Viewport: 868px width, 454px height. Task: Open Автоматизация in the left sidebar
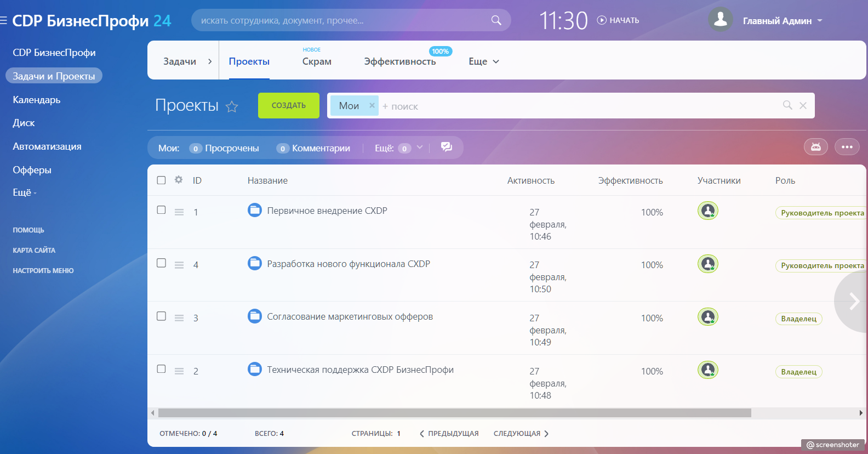click(47, 146)
